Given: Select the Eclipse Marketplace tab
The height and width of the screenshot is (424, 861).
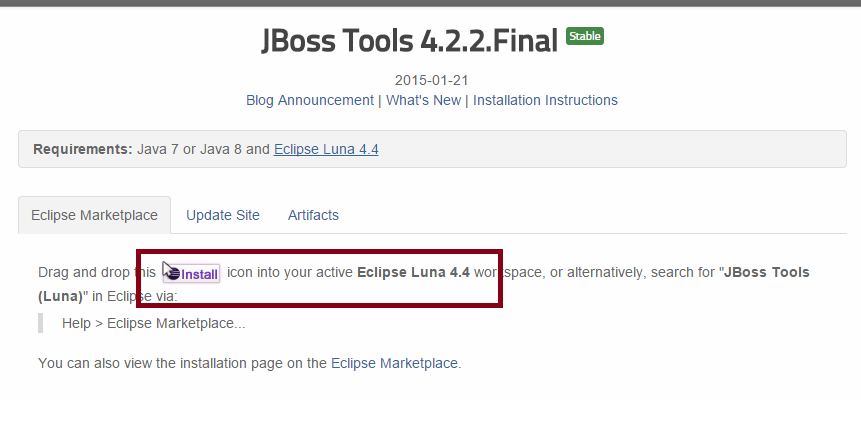Looking at the screenshot, I should (x=94, y=215).
